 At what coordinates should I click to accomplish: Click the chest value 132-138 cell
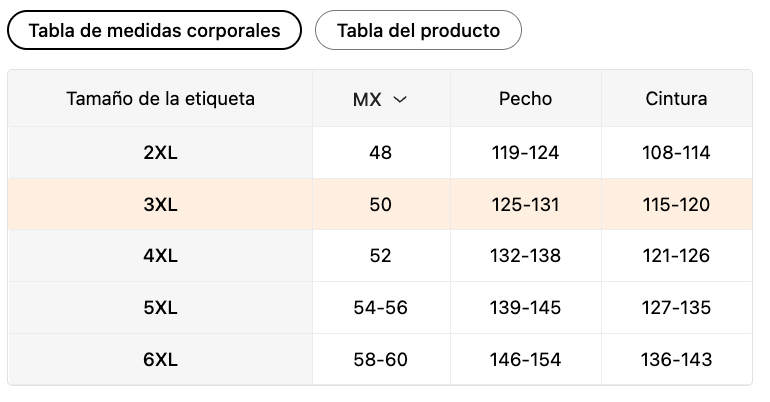[525, 256]
